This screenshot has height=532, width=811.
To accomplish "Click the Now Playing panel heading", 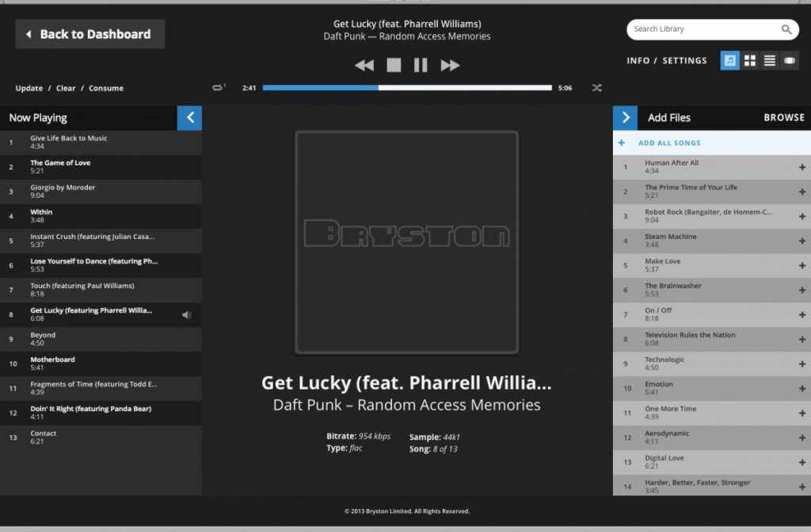I will click(x=38, y=118).
